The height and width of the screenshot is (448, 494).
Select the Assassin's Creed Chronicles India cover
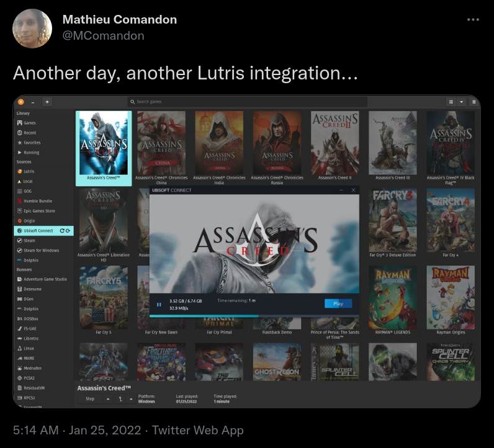(219, 143)
